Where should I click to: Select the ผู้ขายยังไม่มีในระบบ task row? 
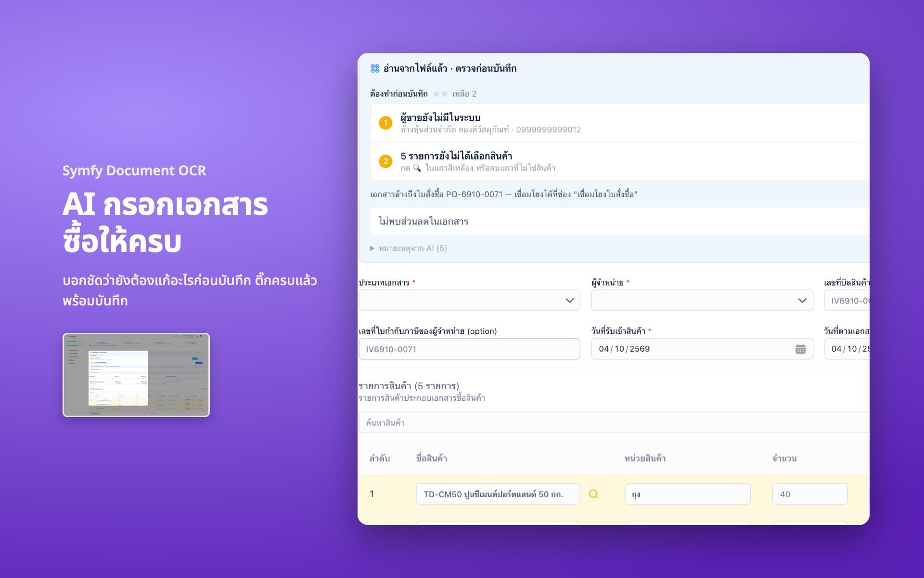point(620,123)
